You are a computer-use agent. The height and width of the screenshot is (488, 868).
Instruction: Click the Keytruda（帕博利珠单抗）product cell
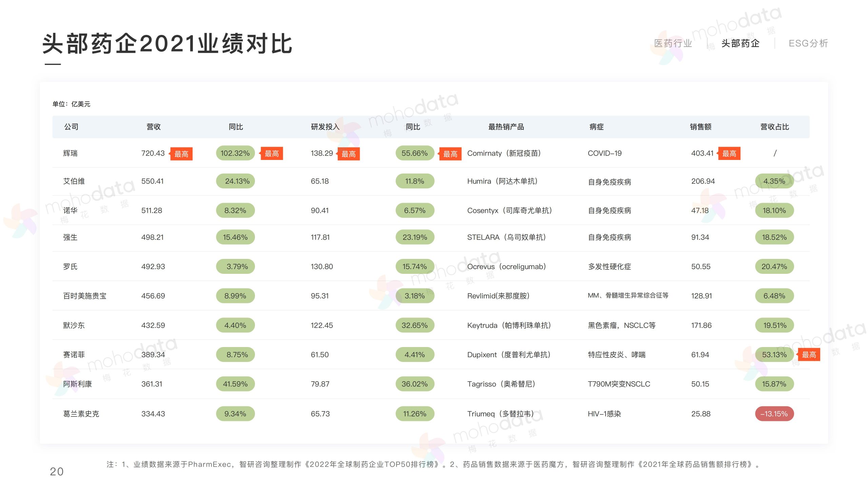tap(509, 325)
